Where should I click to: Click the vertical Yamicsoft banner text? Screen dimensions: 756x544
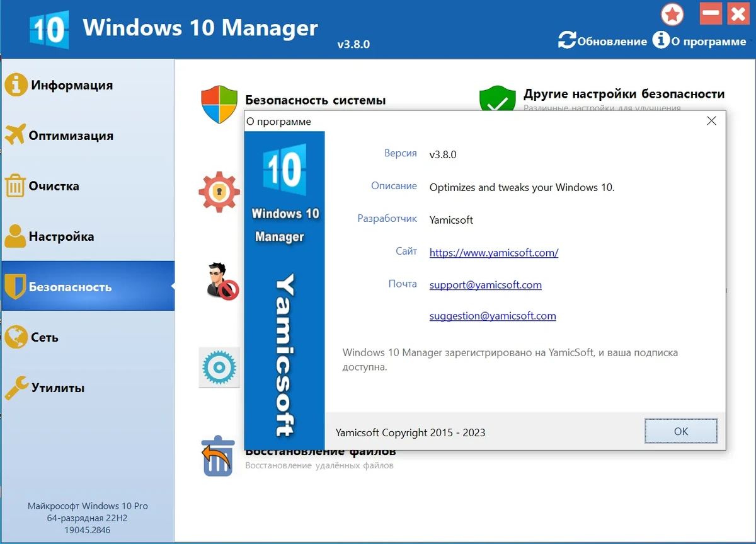(285, 355)
